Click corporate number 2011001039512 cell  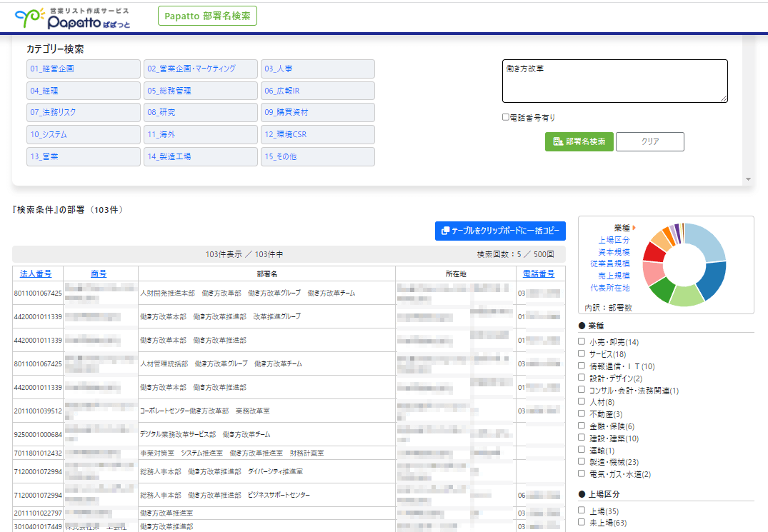[38, 411]
